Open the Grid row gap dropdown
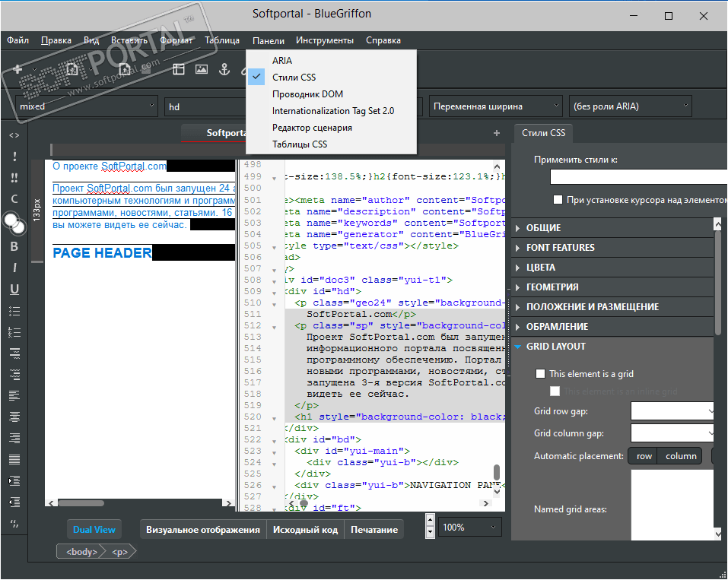This screenshot has width=728, height=580. coord(672,410)
